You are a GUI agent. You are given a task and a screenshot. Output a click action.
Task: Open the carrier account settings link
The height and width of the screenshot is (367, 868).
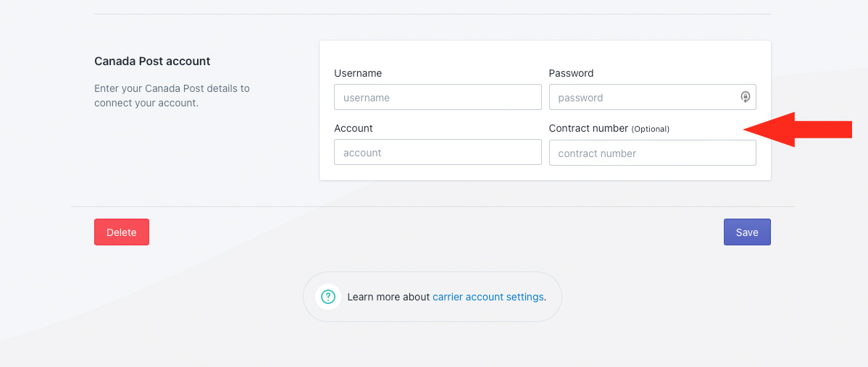tap(488, 297)
